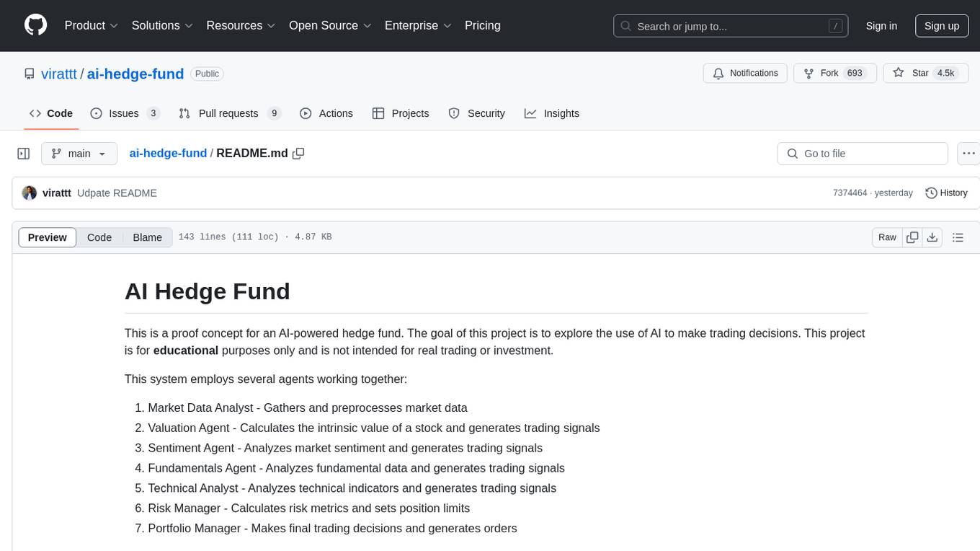Switch to Code view
980x551 pixels.
click(99, 237)
